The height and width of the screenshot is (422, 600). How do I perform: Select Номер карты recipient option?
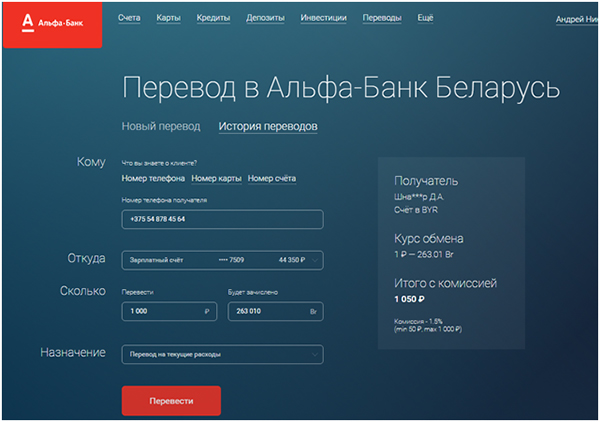tap(216, 178)
